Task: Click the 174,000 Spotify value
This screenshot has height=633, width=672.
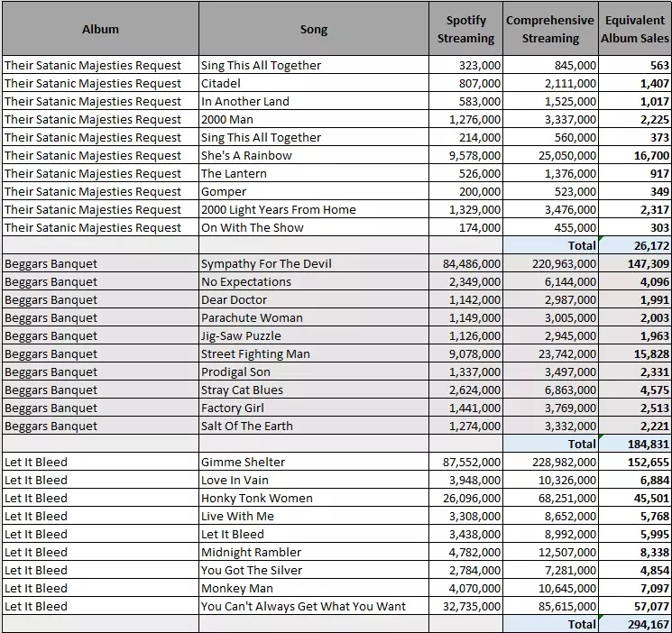Action: click(465, 227)
